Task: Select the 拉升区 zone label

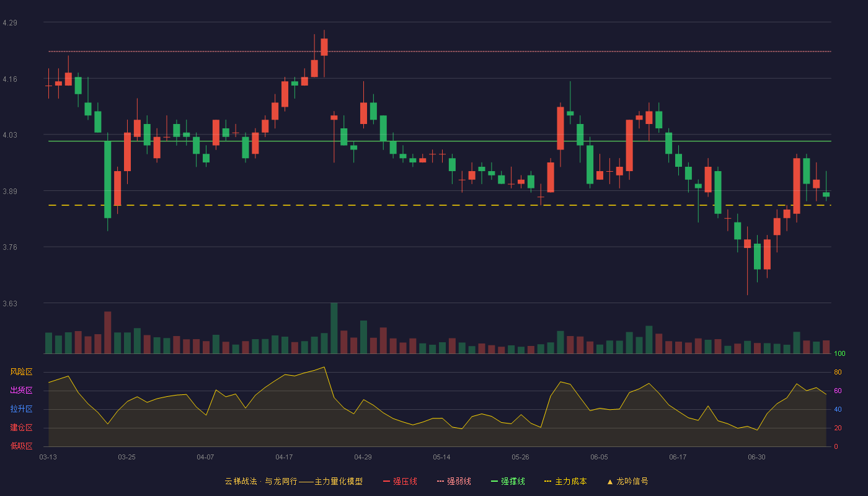Action: point(21,409)
